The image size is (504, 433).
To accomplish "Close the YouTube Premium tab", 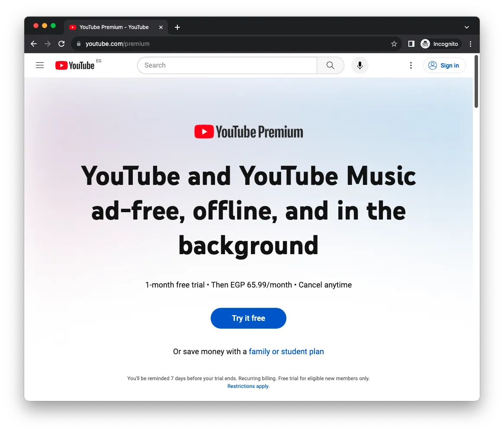I will 161,27.
